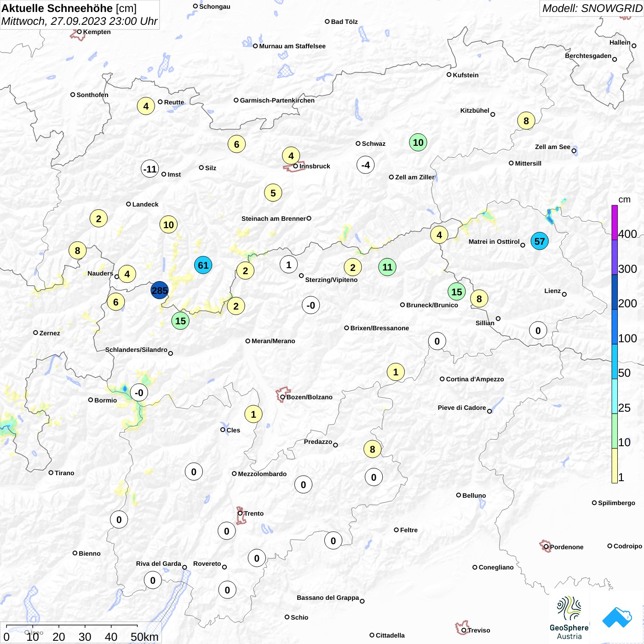Click the purple 400 cm legend color
644x644 pixels.
click(x=615, y=223)
